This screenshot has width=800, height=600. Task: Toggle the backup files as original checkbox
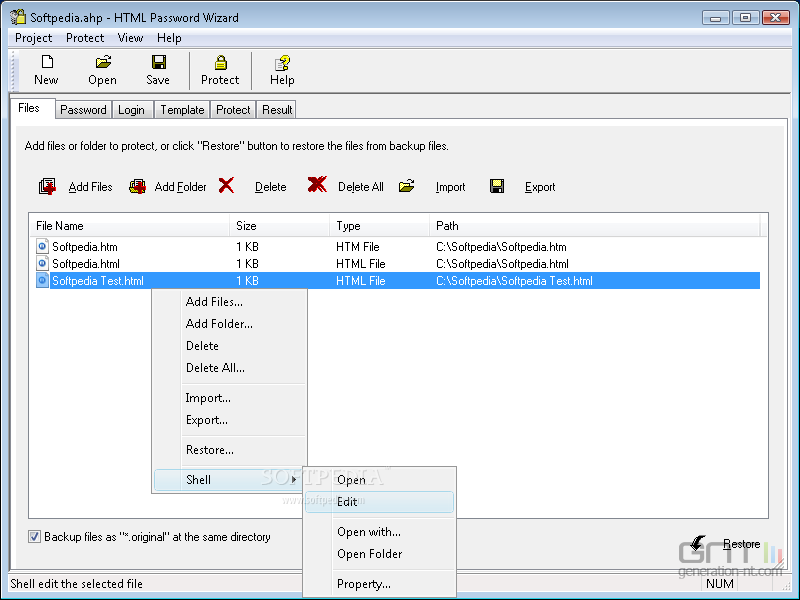[x=34, y=537]
